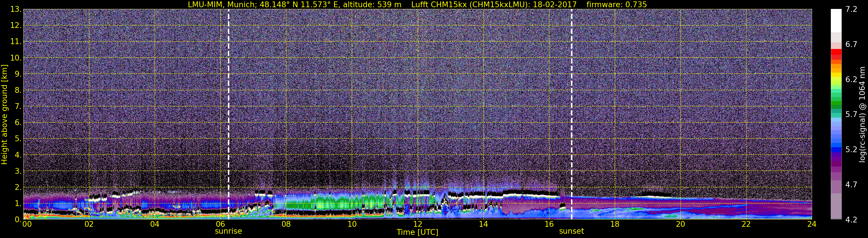Viewport: 868px width, 238px height.
Task: Click the 24 time axis tick label
Action: click(812, 224)
